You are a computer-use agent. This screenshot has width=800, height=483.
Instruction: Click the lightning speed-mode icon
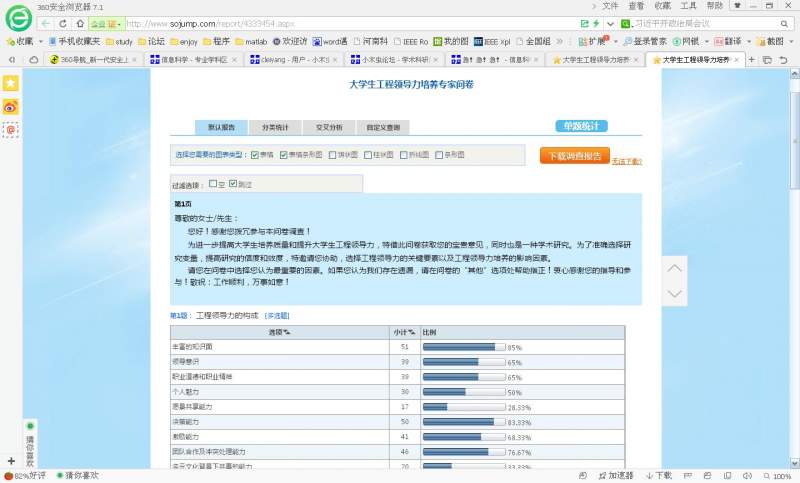point(595,23)
